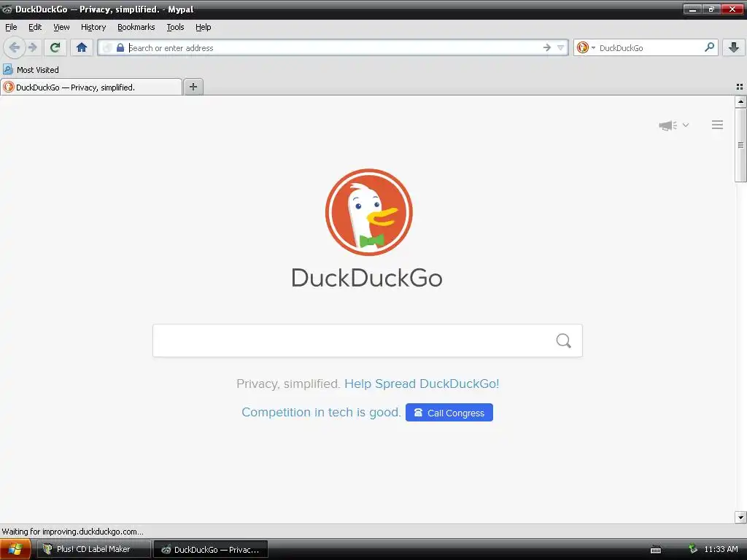Image resolution: width=747 pixels, height=560 pixels.
Task: Click the DuckDuckGo wordmark text
Action: 367,278
